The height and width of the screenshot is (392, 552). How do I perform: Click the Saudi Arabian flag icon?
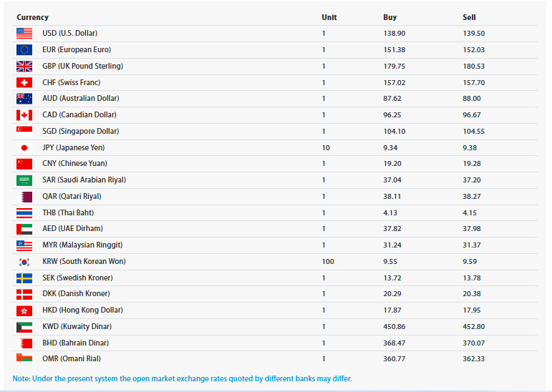tap(24, 180)
